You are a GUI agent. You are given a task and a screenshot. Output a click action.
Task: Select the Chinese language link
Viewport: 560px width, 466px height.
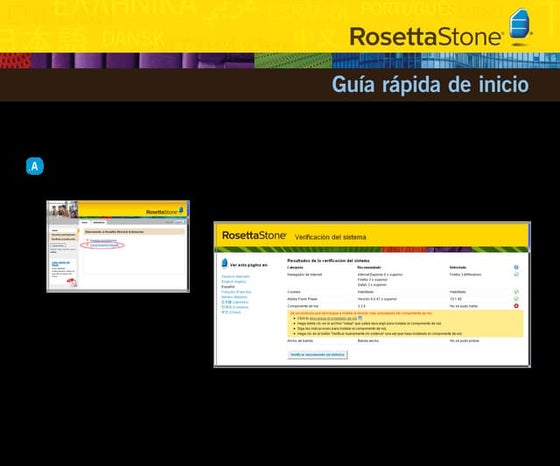pos(231,312)
